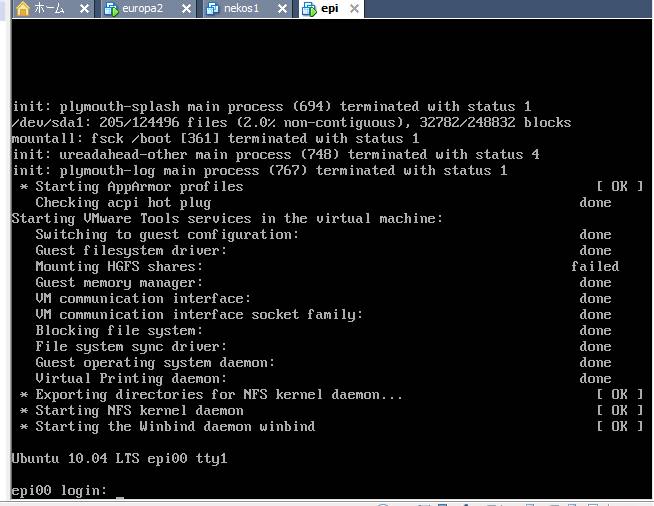Click the VM icon on nekos1 tab
The image size is (654, 506).
[212, 9]
